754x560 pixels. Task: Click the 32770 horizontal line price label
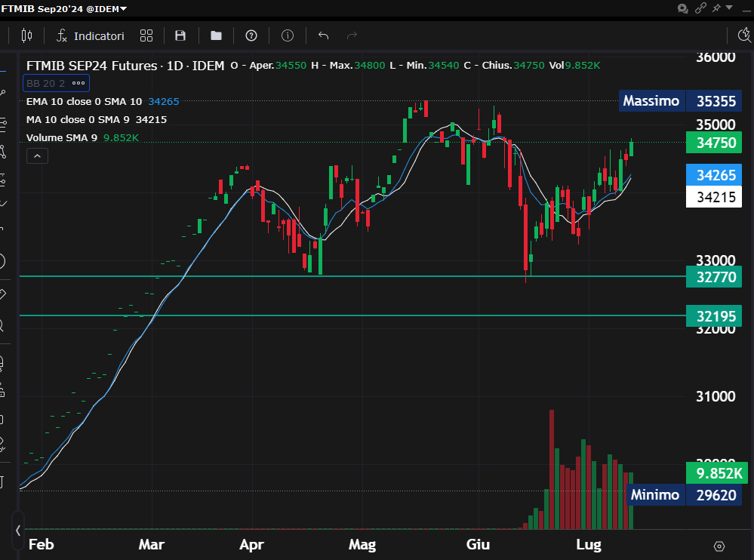coord(715,276)
